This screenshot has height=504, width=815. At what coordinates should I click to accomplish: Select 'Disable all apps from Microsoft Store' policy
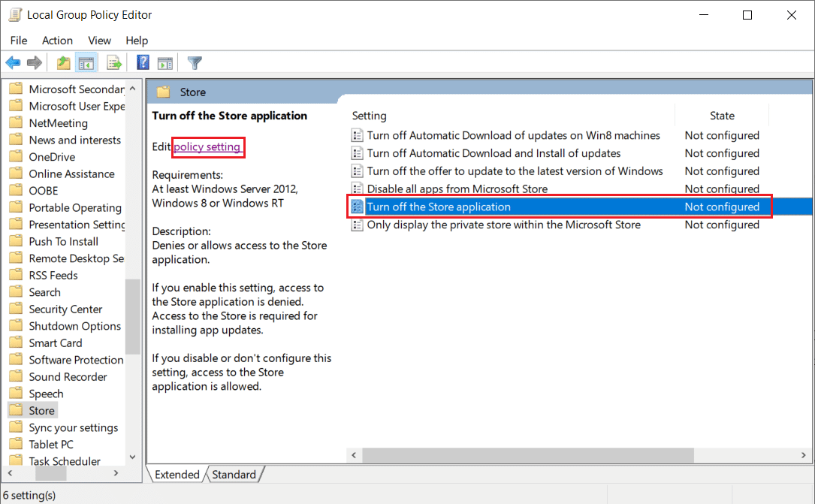pyautogui.click(x=457, y=189)
